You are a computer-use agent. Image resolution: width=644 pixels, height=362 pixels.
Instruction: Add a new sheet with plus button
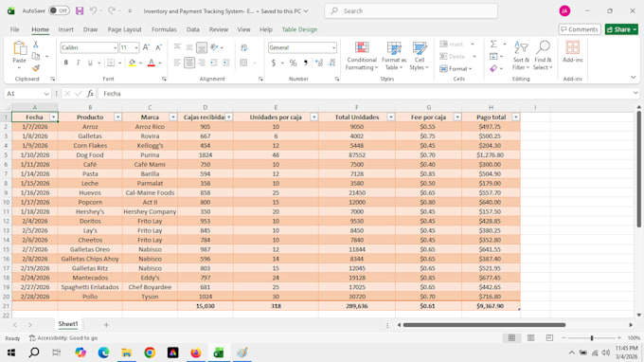[106, 325]
